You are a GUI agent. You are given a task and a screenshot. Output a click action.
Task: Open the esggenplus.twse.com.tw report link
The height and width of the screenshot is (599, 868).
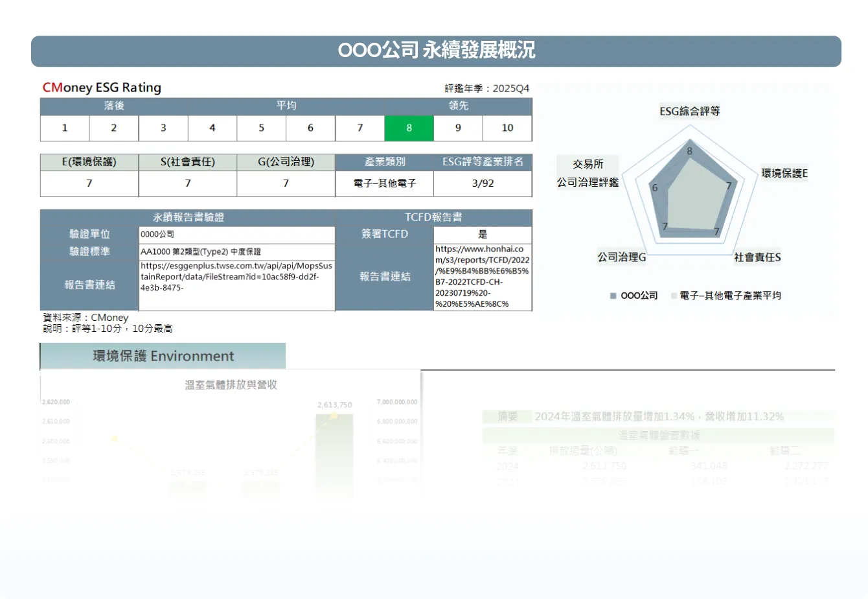point(236,277)
